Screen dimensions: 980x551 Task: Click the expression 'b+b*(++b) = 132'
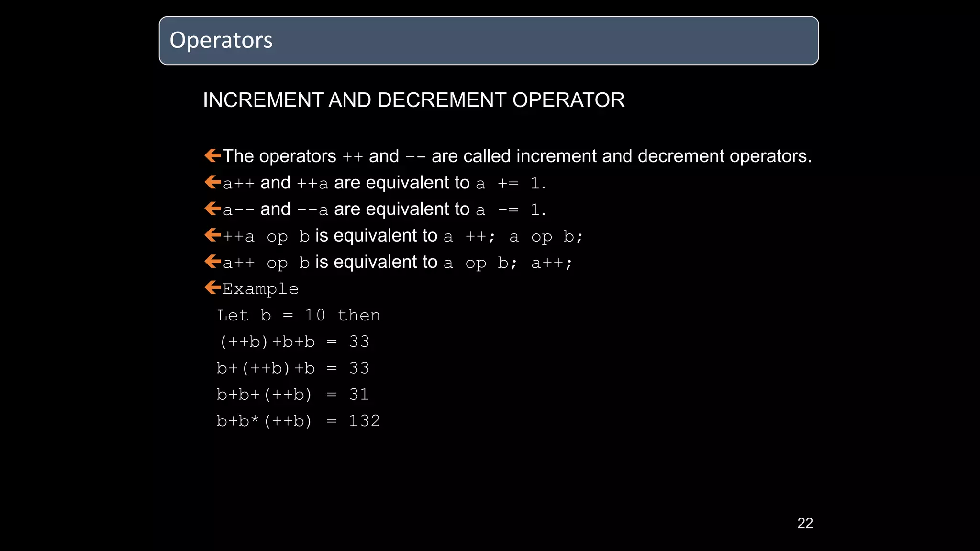(298, 420)
